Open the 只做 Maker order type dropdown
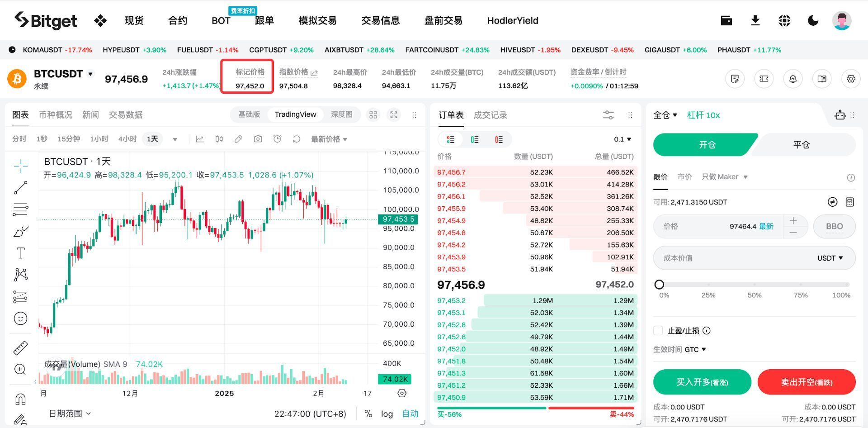Screen dimensions: 868x428 pyautogui.click(x=724, y=176)
